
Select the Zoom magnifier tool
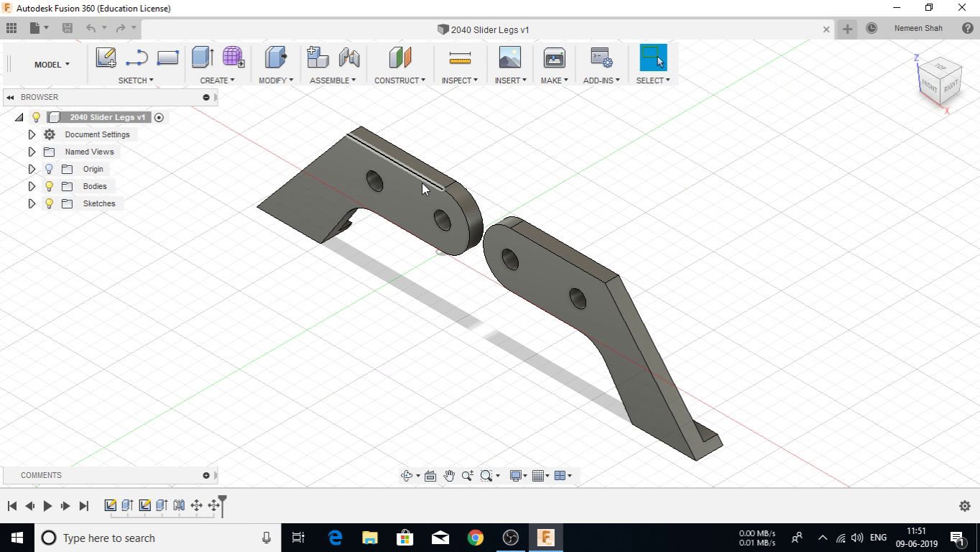(468, 476)
